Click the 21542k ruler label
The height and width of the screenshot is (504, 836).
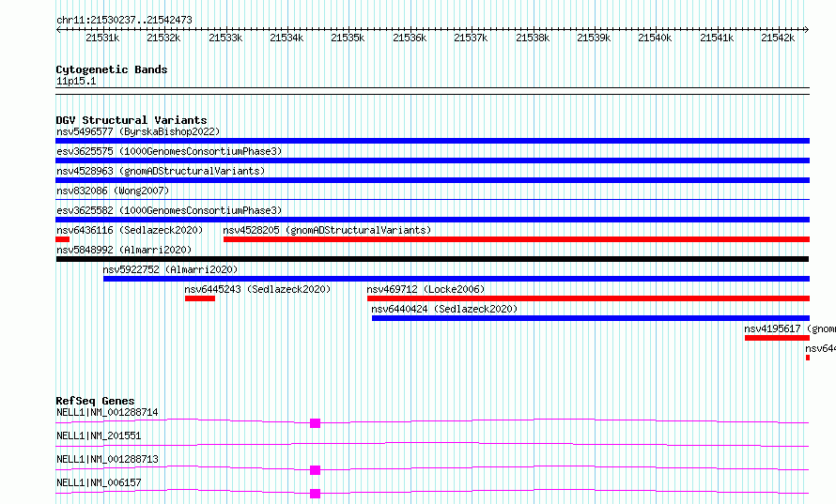[x=778, y=38]
